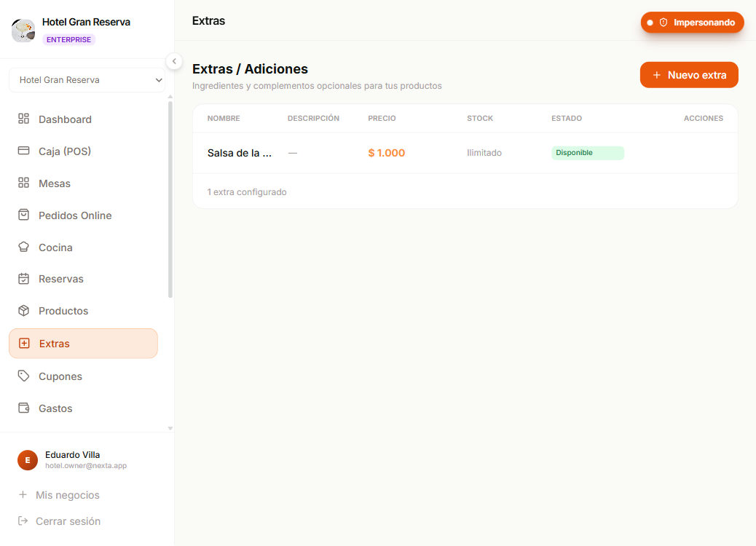Click the DESCRIPCIÓN column header

(x=313, y=118)
